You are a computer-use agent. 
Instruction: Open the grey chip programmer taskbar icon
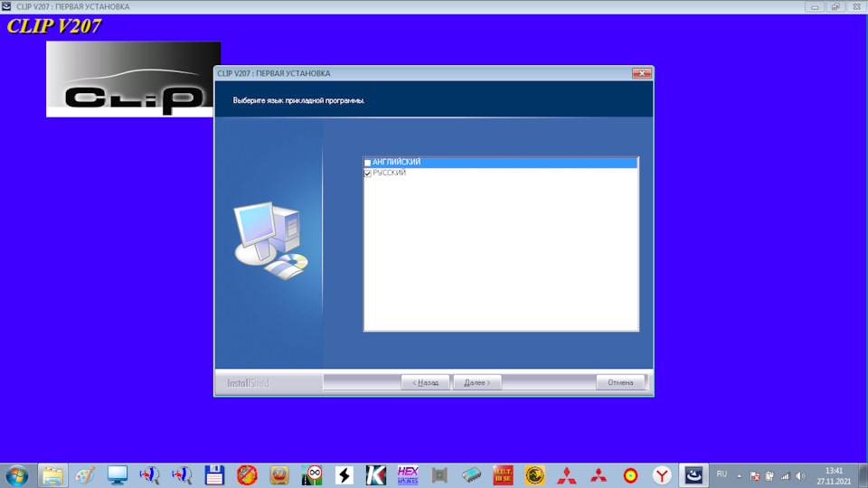coord(439,476)
